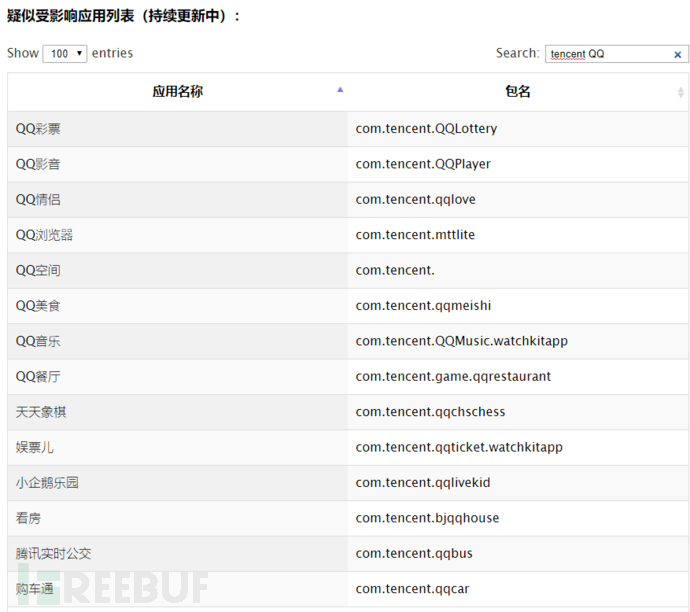Click the 包名 column header

click(x=517, y=91)
